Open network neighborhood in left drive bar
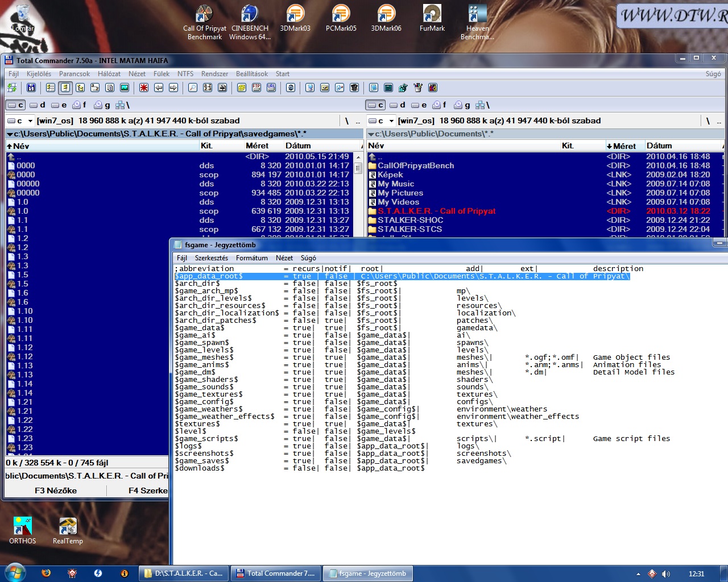Screen dimensions: 728x582 (x=123, y=105)
